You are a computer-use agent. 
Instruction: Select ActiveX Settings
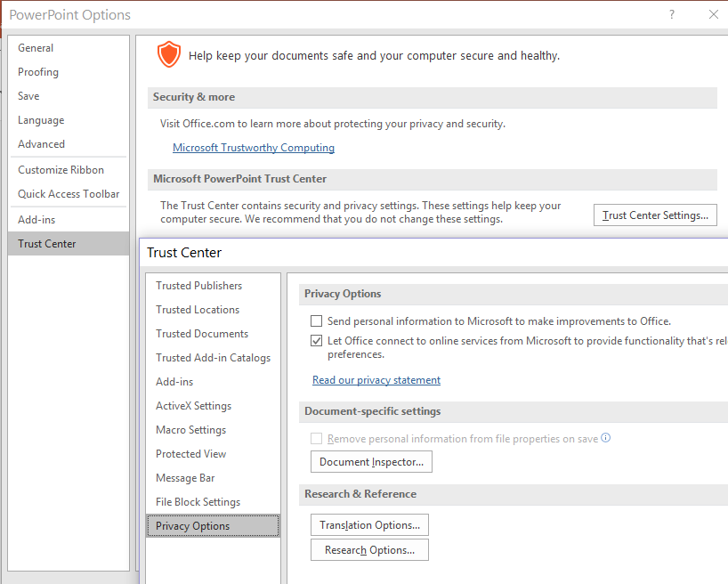(x=213, y=406)
